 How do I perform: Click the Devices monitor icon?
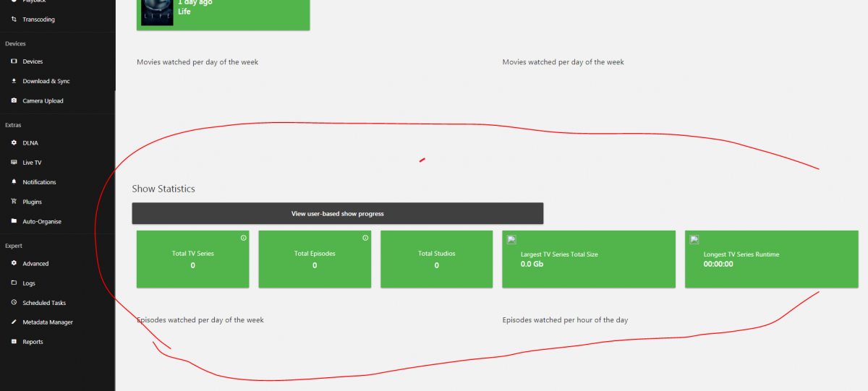[x=14, y=61]
